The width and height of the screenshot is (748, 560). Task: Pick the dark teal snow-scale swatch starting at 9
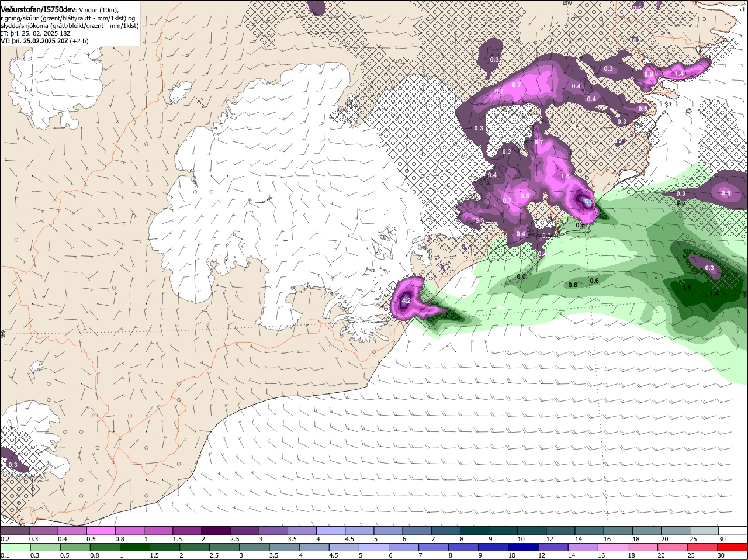pos(503,530)
